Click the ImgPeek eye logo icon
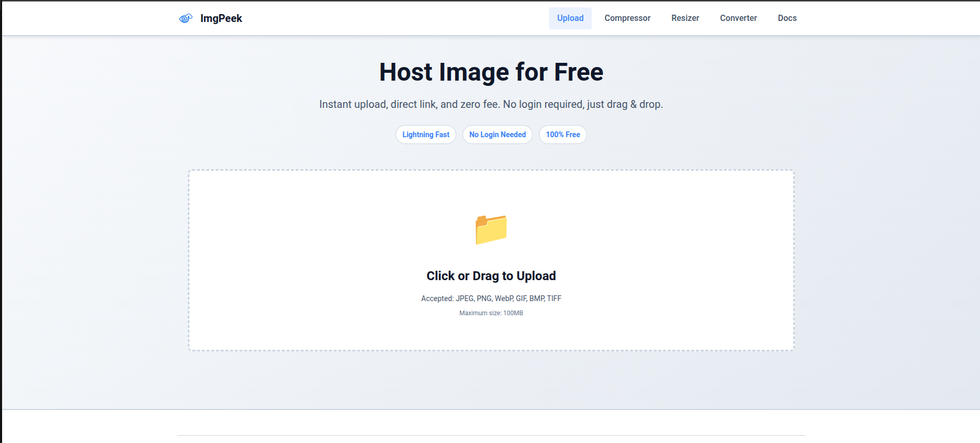 186,18
